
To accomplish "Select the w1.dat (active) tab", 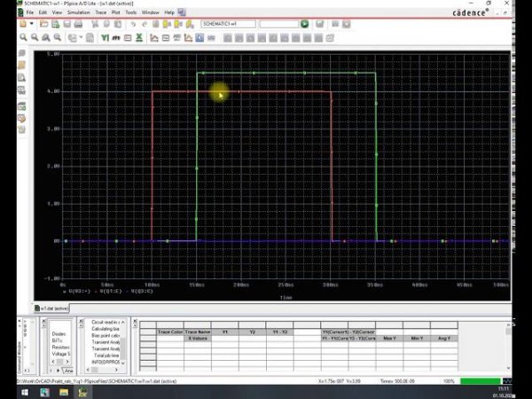I will 51,309.
